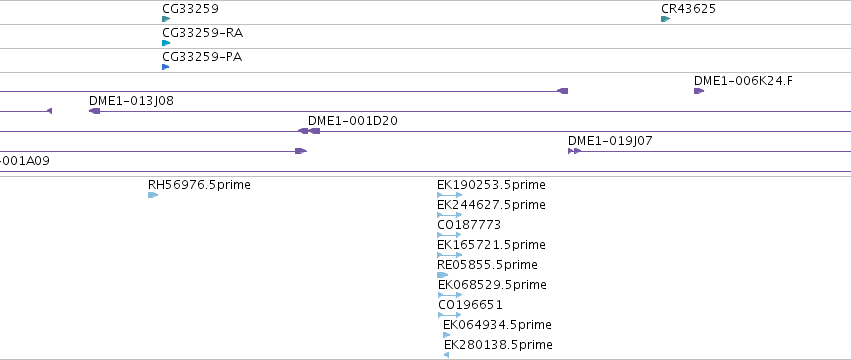851x360 pixels.
Task: Click the partially visible -001A09 label
Action: pyautogui.click(x=25, y=161)
